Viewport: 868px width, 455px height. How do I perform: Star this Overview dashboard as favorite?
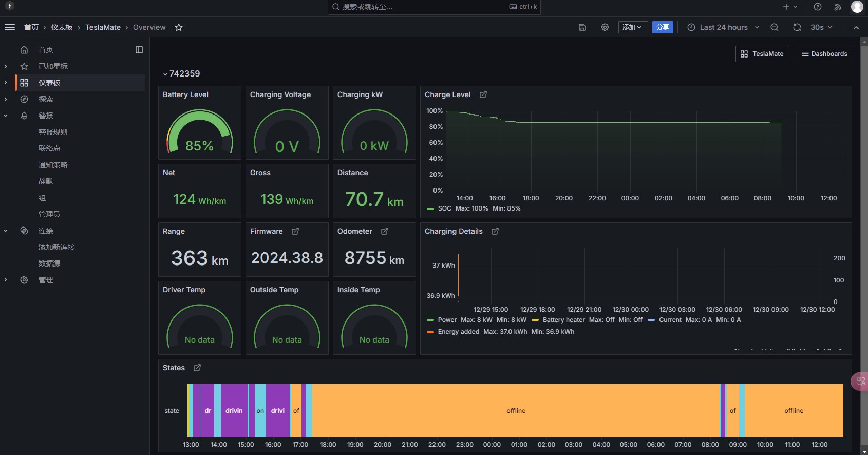[179, 27]
